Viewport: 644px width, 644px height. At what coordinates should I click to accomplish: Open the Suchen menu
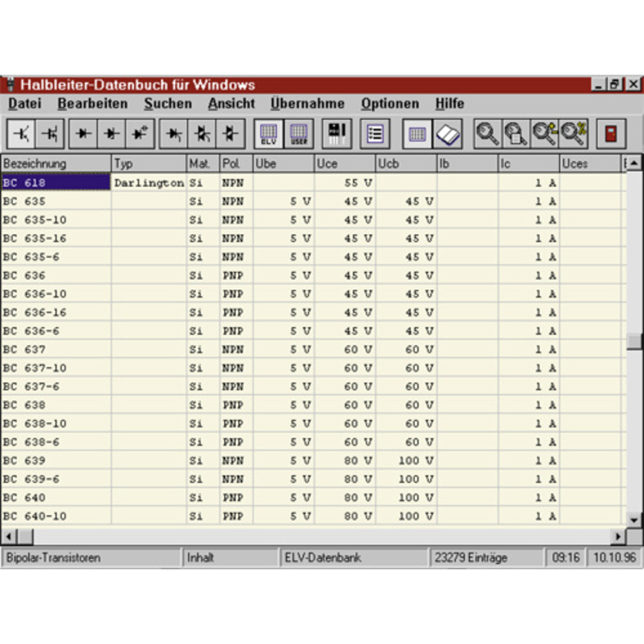(168, 104)
